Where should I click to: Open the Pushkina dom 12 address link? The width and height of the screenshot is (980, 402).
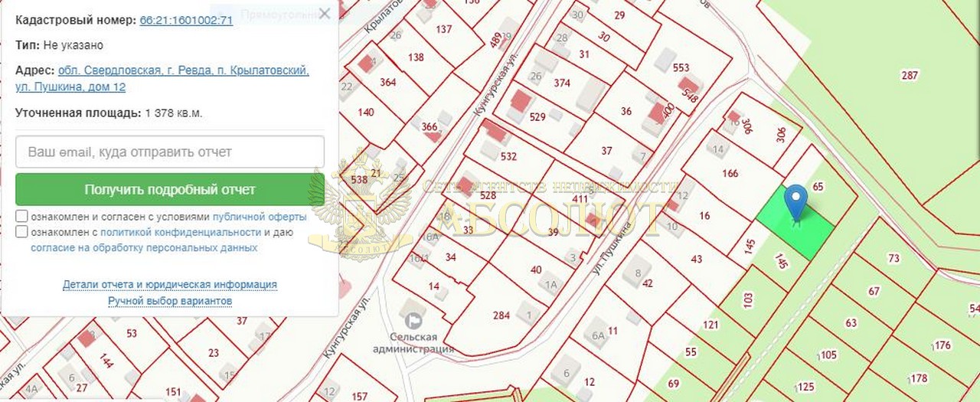pos(162,79)
